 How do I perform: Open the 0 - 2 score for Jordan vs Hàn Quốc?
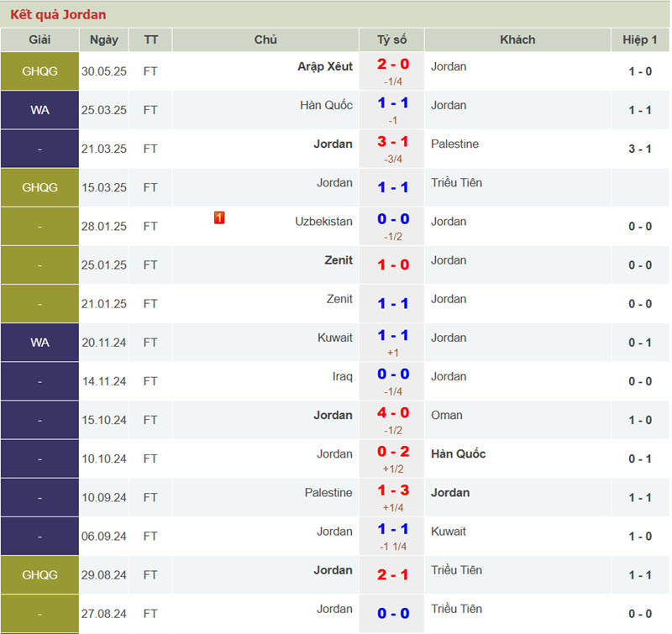pyautogui.click(x=393, y=452)
